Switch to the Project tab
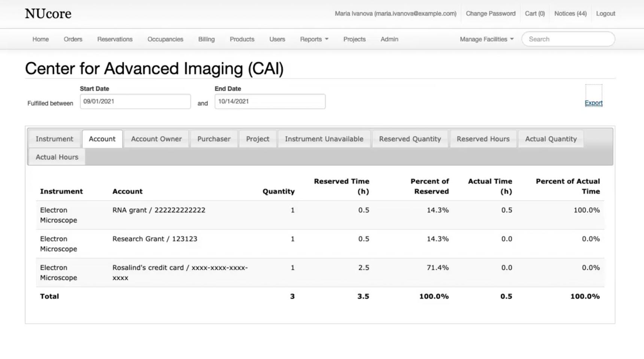This screenshot has width=644, height=359. pos(258,139)
